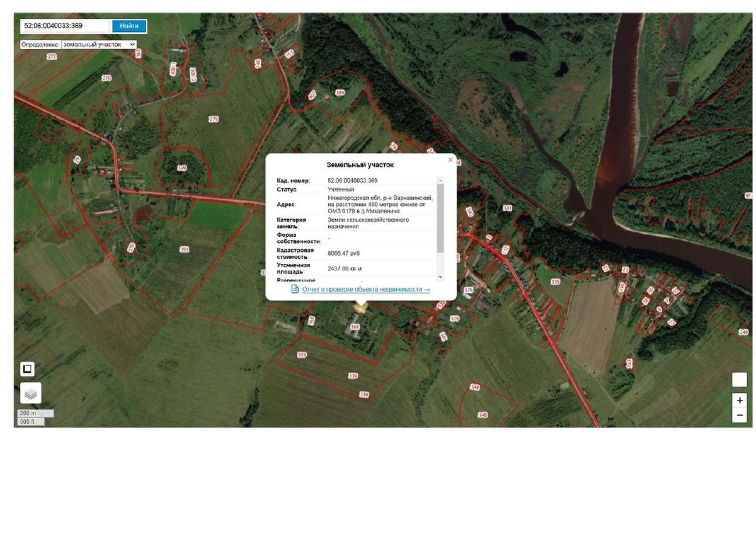
Task: Click the 8066.47 руб cadastral value
Action: (x=344, y=253)
